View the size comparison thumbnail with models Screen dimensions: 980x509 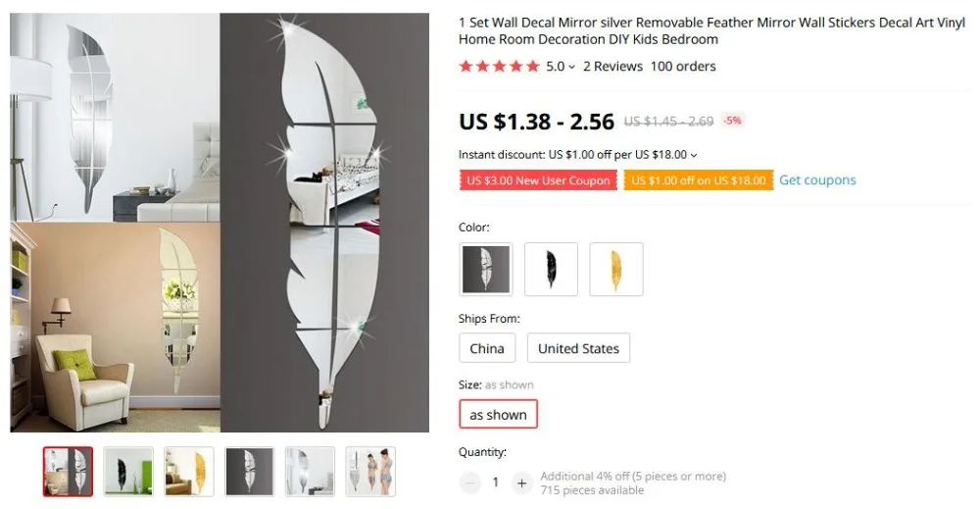(x=370, y=472)
